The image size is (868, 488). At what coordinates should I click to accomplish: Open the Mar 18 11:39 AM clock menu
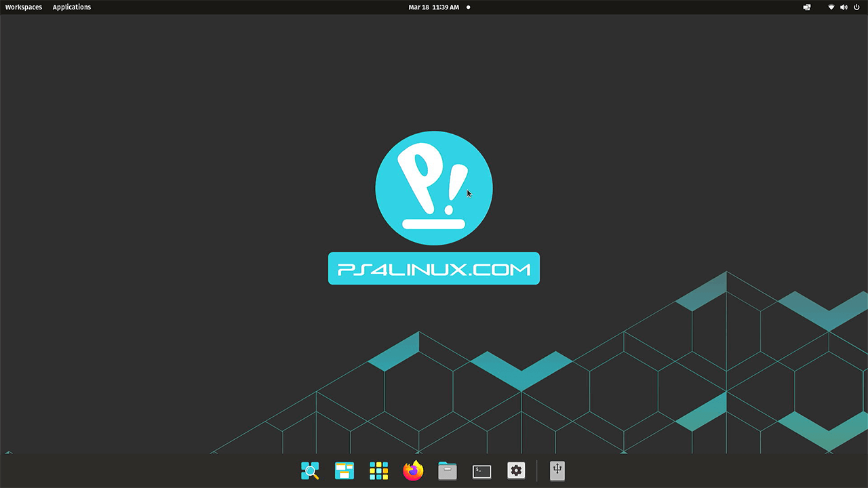(x=433, y=7)
